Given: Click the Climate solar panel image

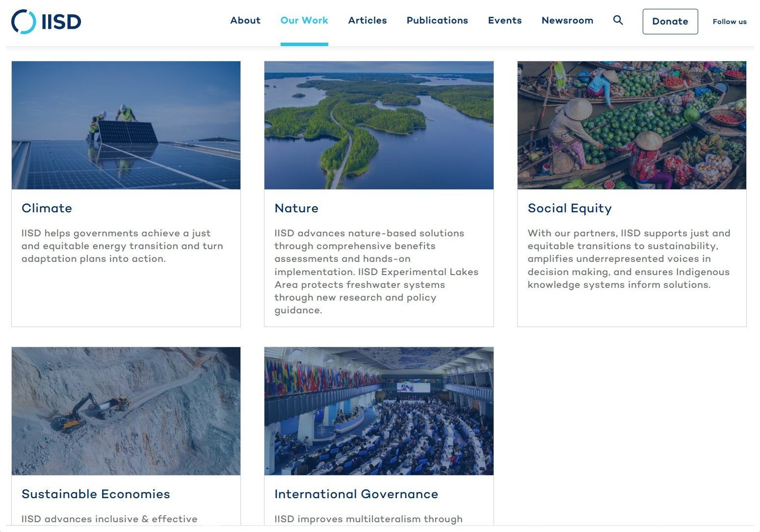Looking at the screenshot, I should [126, 125].
